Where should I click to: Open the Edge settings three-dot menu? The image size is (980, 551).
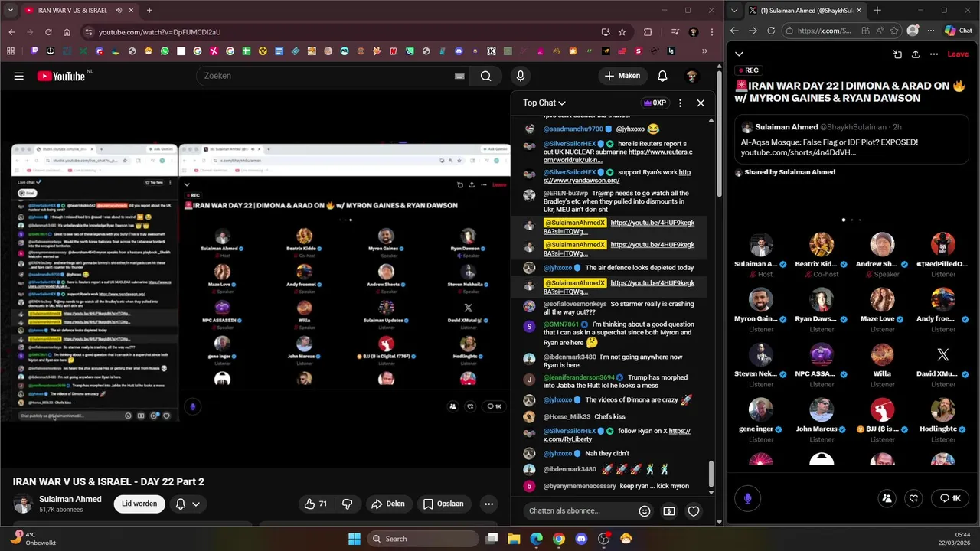click(x=930, y=31)
